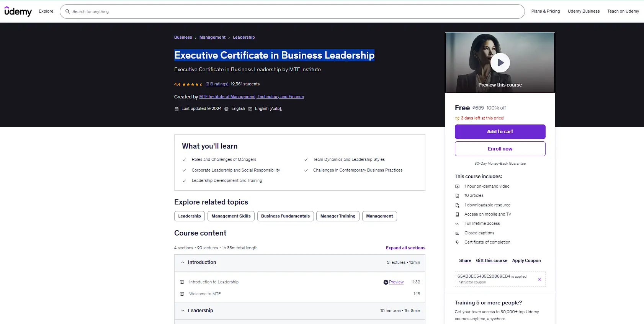The image size is (644, 324).
Task: Click the Training 5 or more people heading
Action: coord(488,303)
